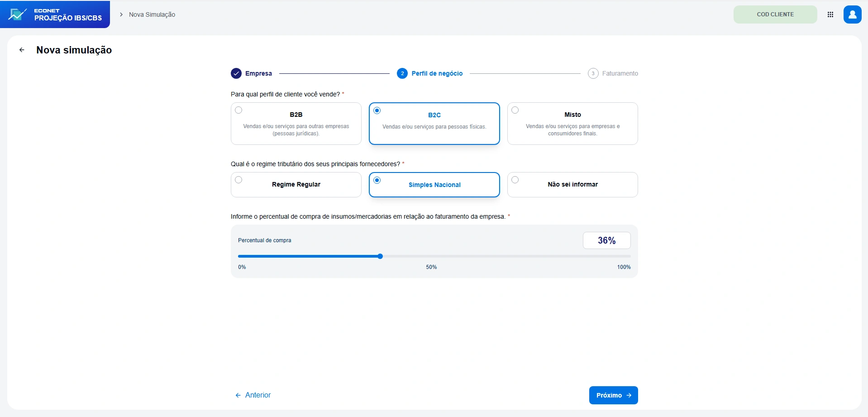
Task: Click the back arrow beside Nova simulação
Action: [x=22, y=50]
